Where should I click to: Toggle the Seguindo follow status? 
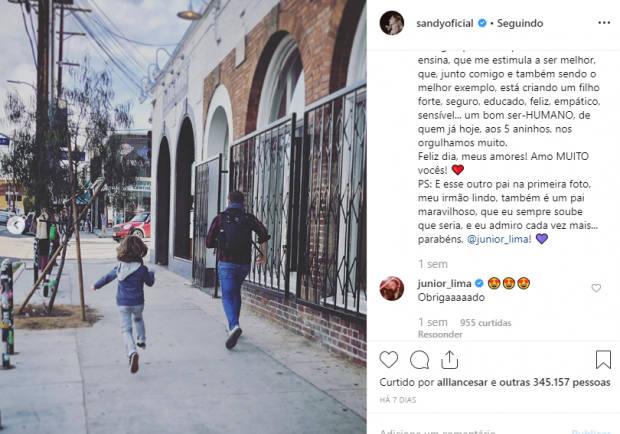pos(520,23)
